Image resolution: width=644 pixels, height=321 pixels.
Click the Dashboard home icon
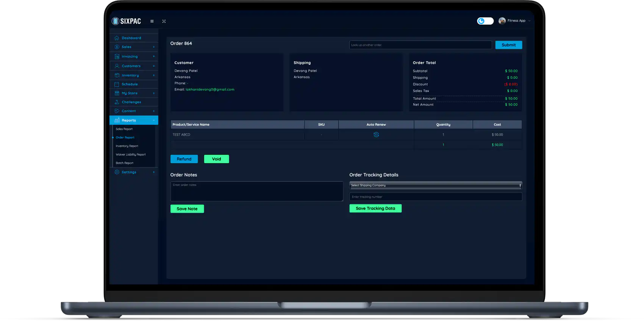(x=117, y=38)
